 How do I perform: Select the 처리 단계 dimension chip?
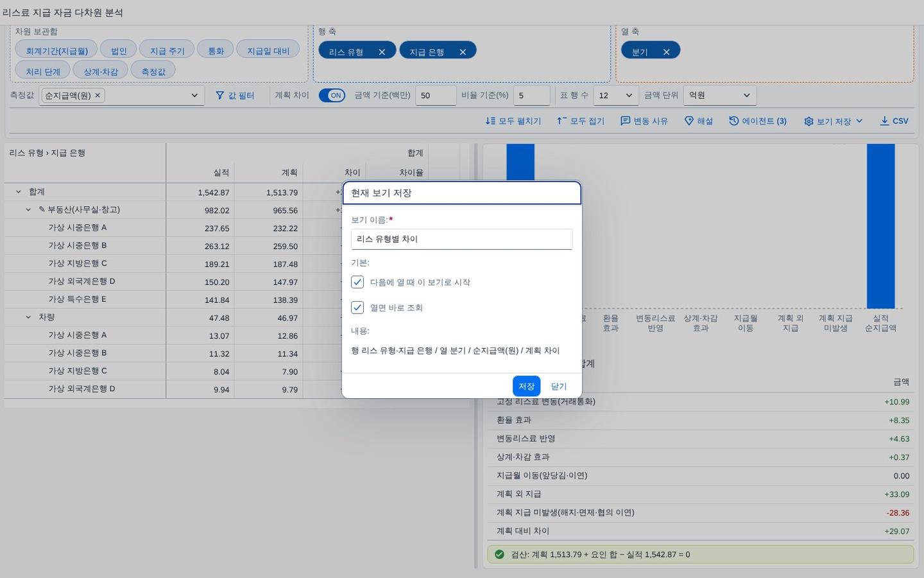[43, 71]
